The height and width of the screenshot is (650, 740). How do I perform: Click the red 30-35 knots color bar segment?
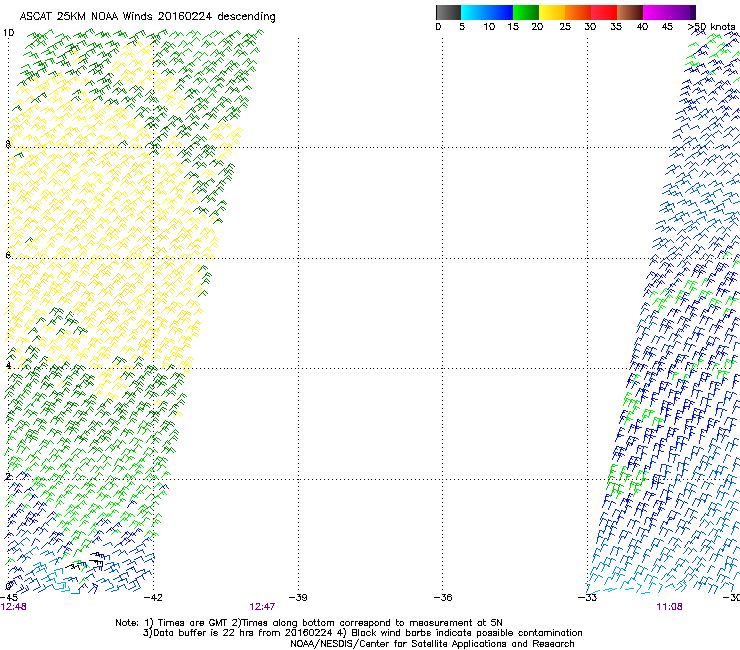coord(604,12)
